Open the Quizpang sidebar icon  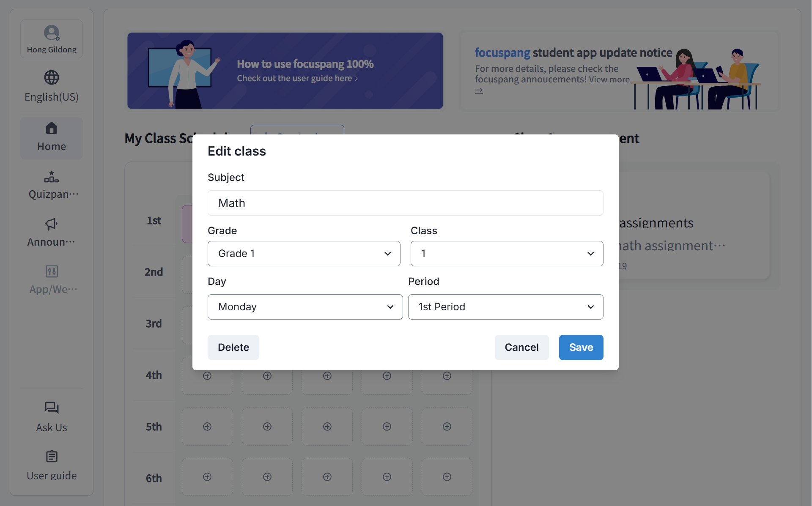pos(52,176)
